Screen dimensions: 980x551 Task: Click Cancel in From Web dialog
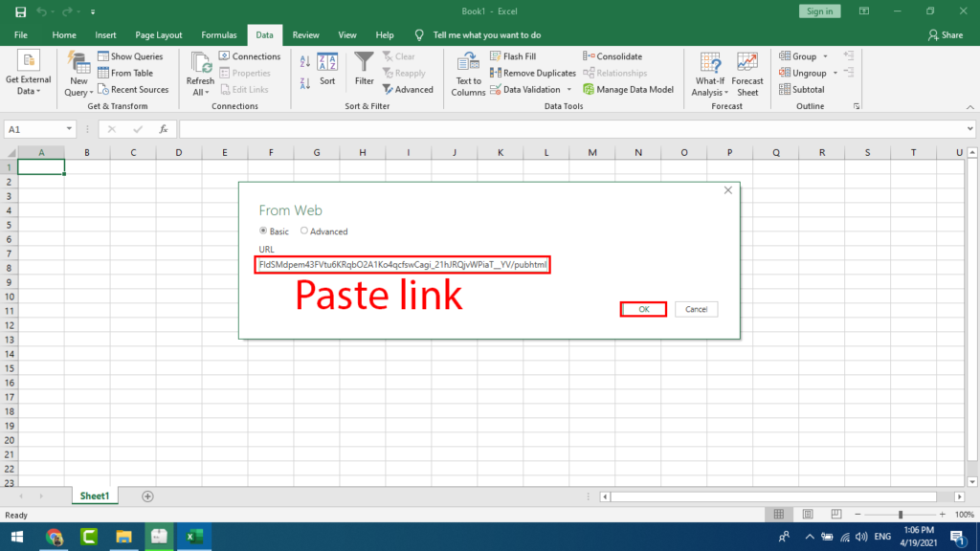pyautogui.click(x=697, y=309)
